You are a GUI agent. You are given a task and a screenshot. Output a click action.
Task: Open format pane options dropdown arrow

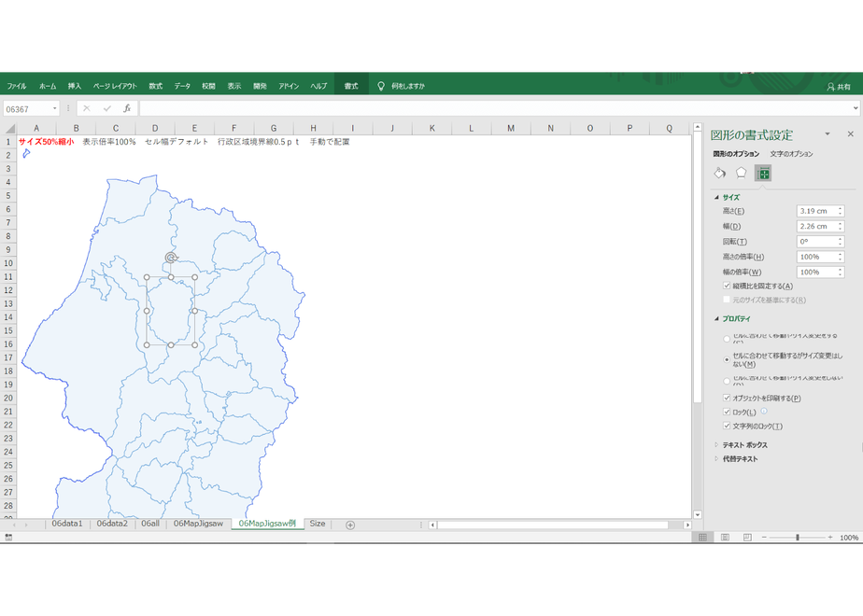point(828,133)
